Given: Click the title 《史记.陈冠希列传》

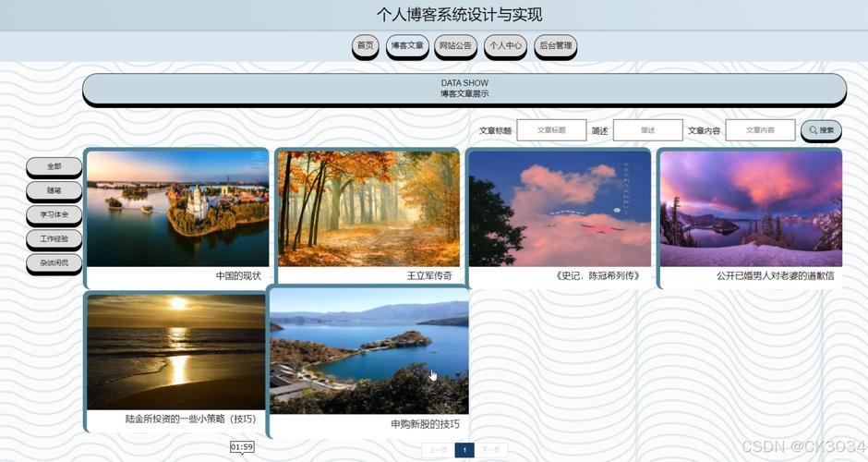Looking at the screenshot, I should pos(597,276).
